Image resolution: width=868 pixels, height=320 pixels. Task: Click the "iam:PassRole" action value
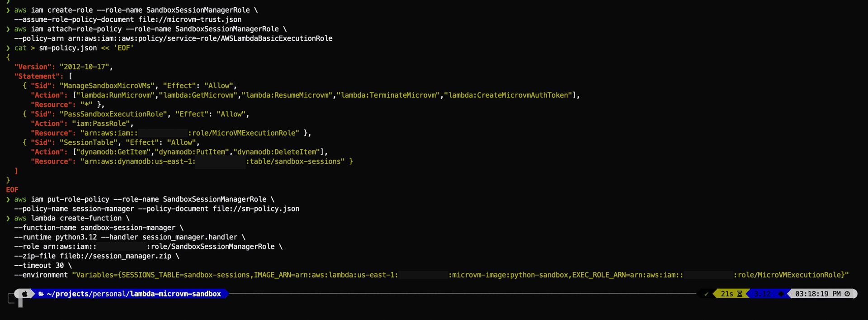click(x=101, y=124)
